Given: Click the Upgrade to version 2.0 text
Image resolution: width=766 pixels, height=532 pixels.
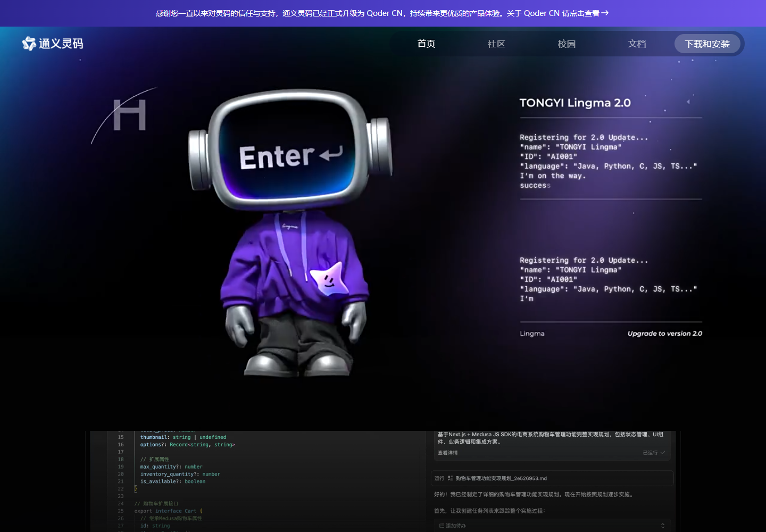Looking at the screenshot, I should click(x=665, y=334).
